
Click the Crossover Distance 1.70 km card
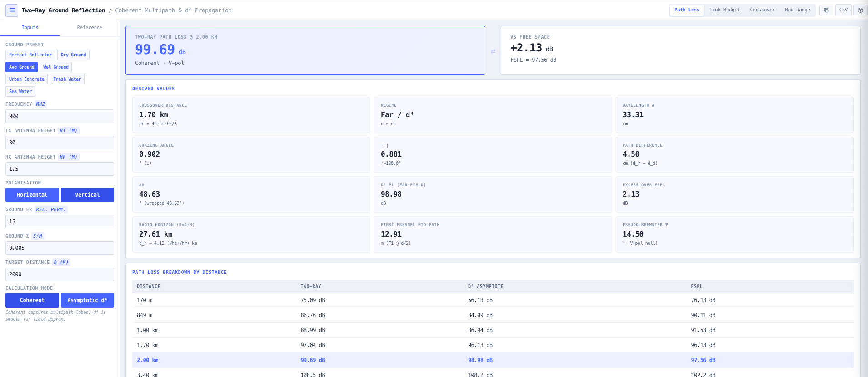point(251,115)
